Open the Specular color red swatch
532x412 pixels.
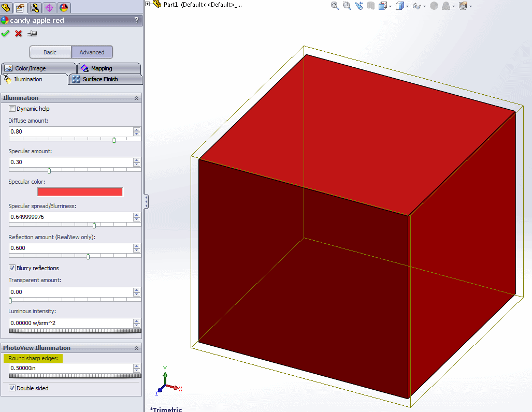80,192
